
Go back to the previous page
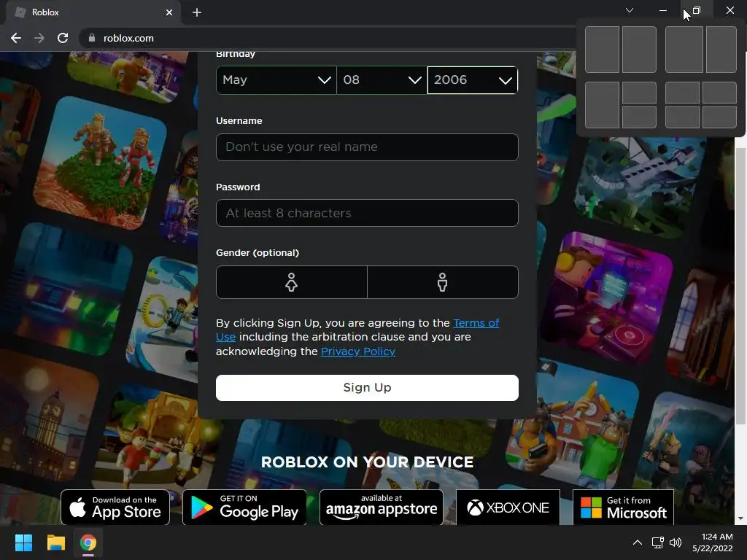coord(16,38)
